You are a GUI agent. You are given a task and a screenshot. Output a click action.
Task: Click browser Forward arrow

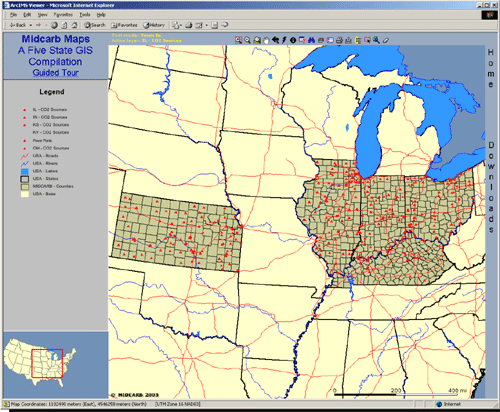click(38, 25)
